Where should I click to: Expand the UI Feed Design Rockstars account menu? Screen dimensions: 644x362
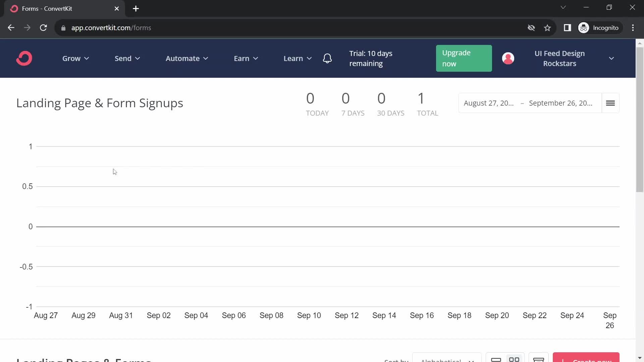[x=612, y=58]
